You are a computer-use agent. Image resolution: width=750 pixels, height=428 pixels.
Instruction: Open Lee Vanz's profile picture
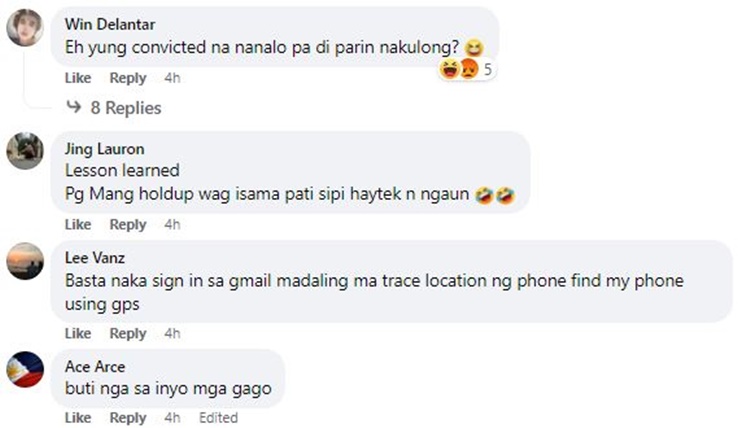pyautogui.click(x=25, y=261)
